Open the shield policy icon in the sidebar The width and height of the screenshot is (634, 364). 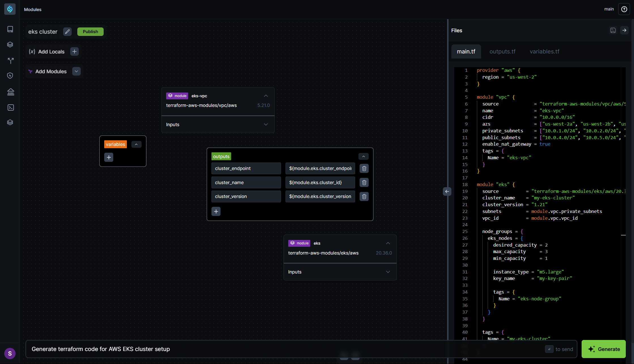click(x=10, y=76)
